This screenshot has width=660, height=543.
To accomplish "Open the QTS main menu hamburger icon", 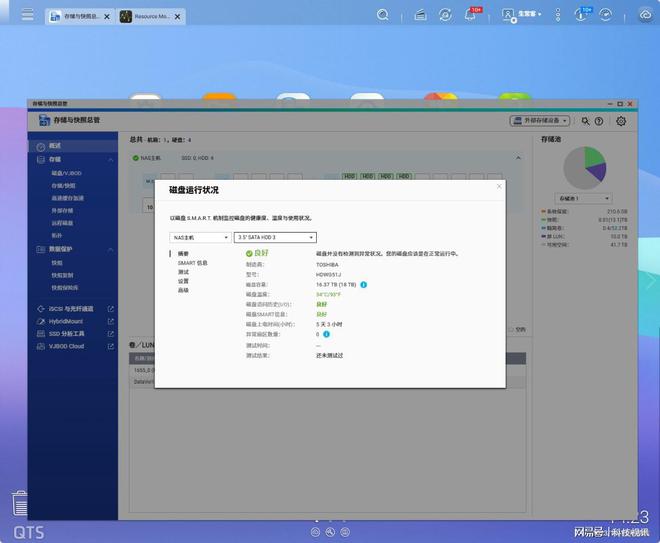I will coord(27,16).
